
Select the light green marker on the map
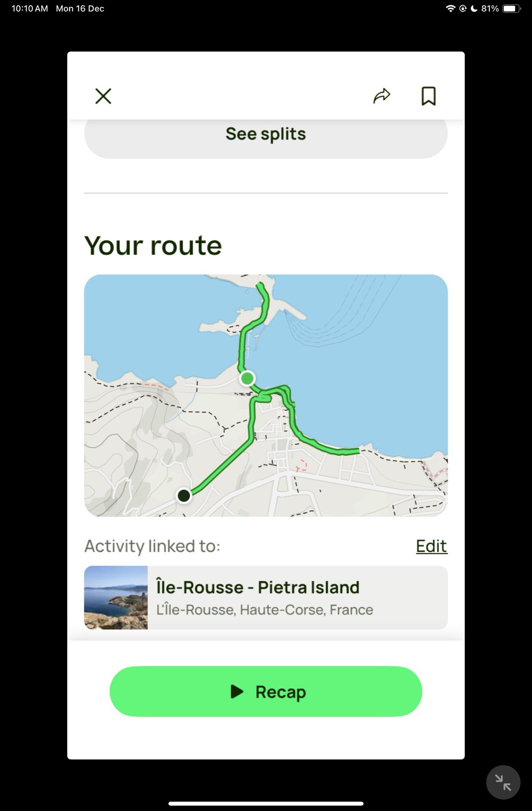[x=247, y=378]
